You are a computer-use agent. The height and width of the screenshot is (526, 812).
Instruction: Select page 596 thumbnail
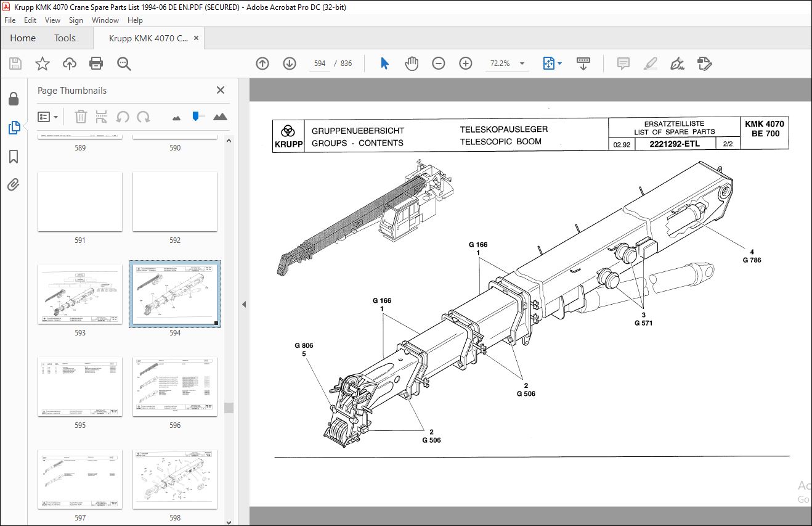click(x=175, y=387)
